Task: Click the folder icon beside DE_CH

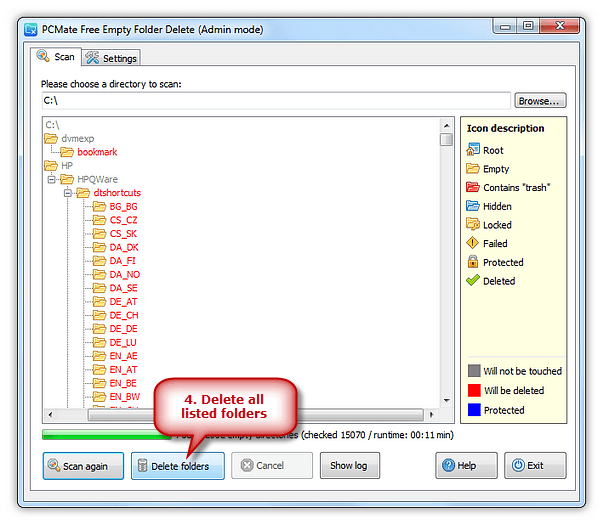Action: click(99, 315)
